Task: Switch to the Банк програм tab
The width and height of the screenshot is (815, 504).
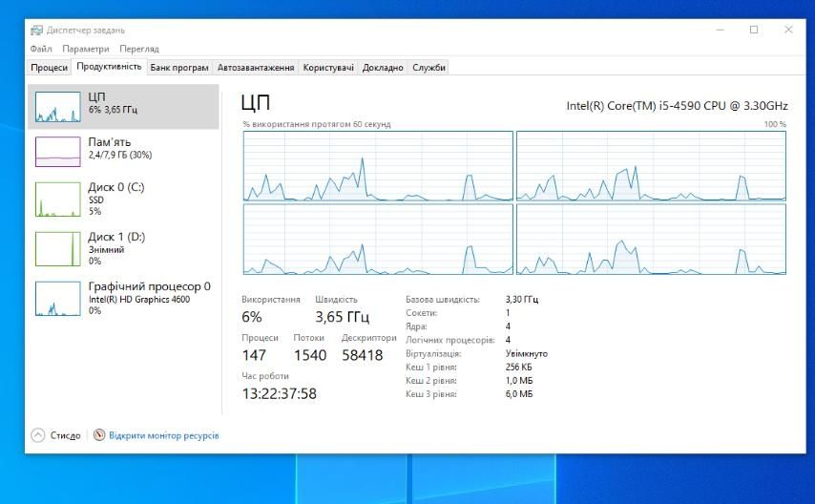Action: click(x=179, y=68)
